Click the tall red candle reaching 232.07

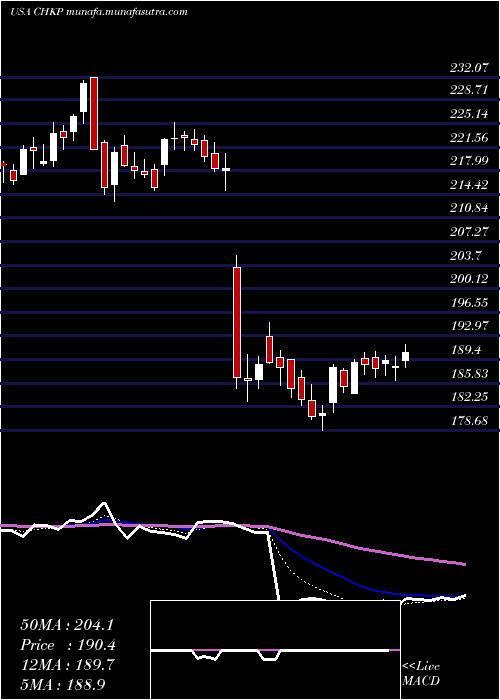click(x=94, y=113)
